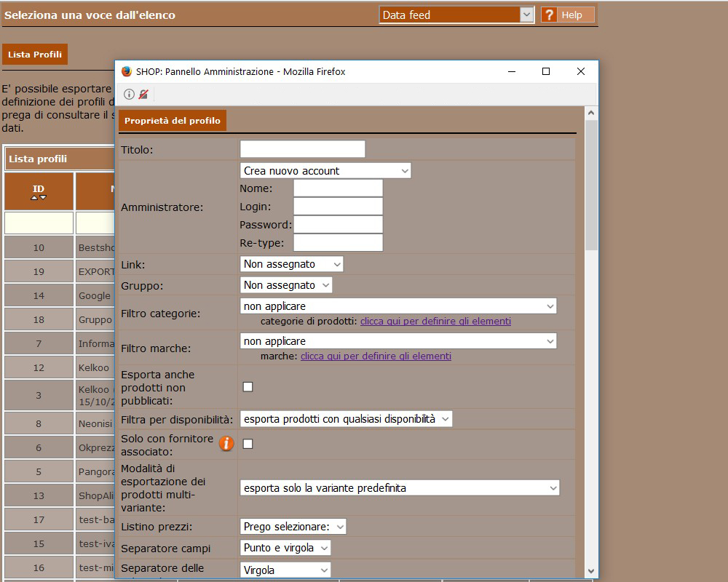Sort the ID column descending with the down arrow
Image resolution: width=728 pixels, height=582 pixels.
click(x=43, y=198)
